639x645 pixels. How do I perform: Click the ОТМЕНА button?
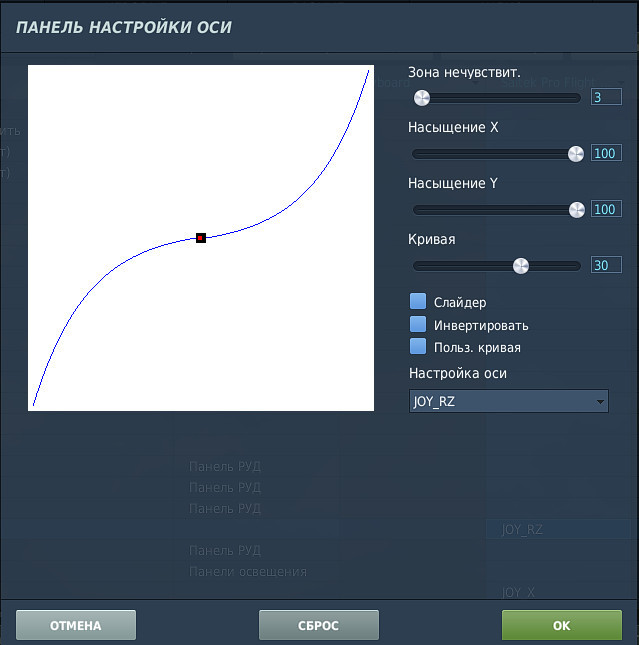(76, 625)
